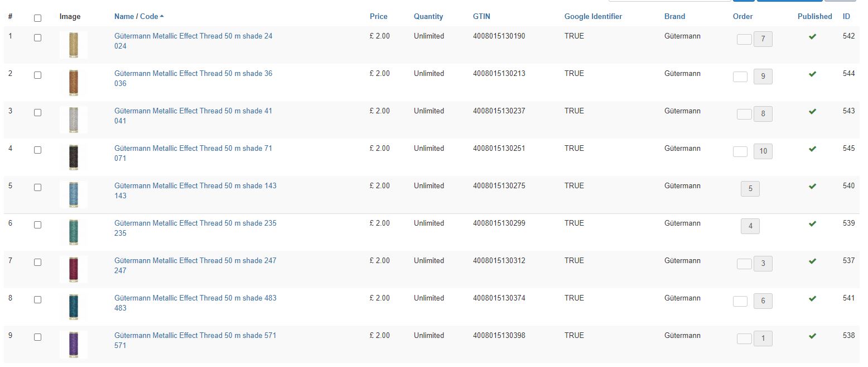This screenshot has width=868, height=367.
Task: Sort by Brand column header
Action: tap(674, 17)
